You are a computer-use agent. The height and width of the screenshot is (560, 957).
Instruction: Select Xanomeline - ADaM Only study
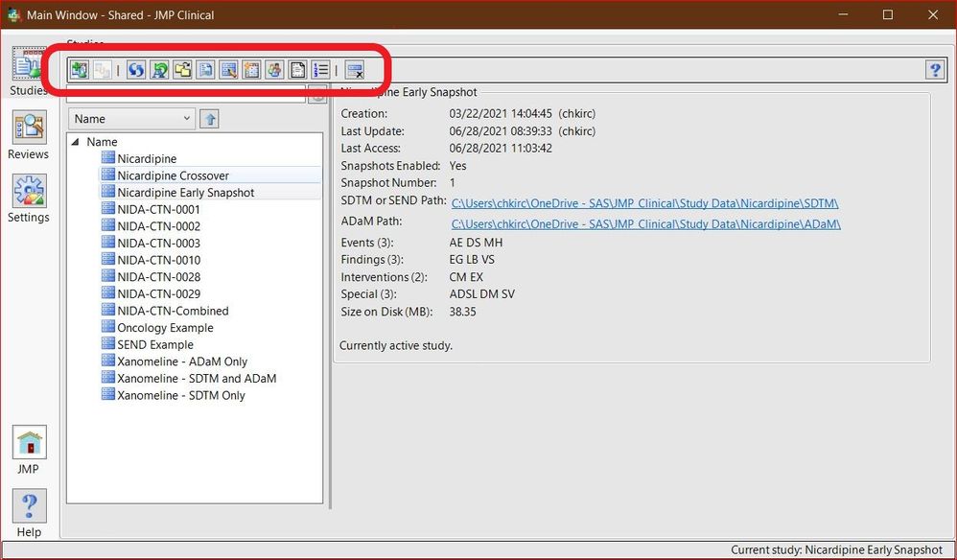click(x=182, y=362)
